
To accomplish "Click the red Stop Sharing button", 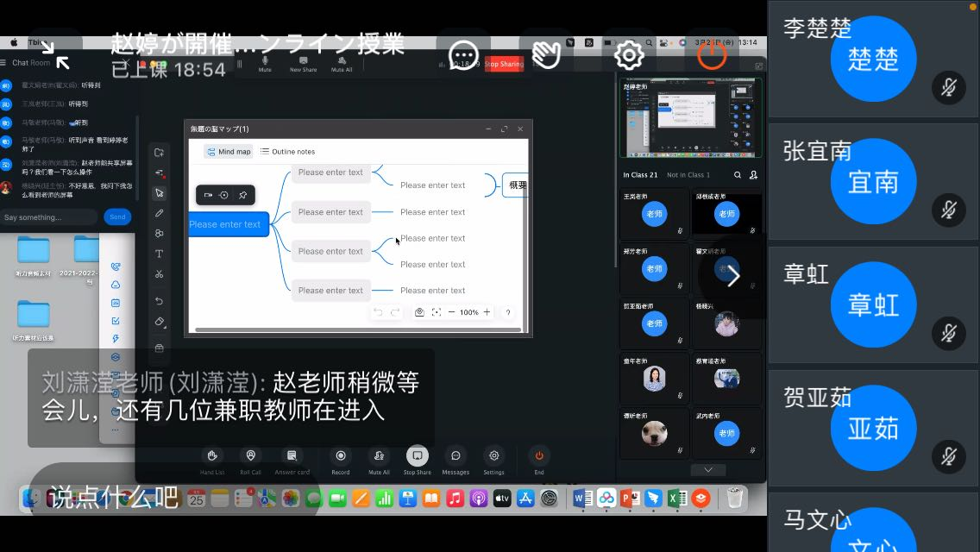I will pyautogui.click(x=504, y=65).
